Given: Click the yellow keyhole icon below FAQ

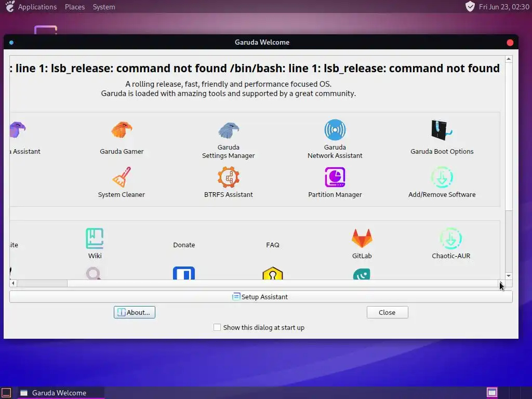Looking at the screenshot, I should click(272, 273).
